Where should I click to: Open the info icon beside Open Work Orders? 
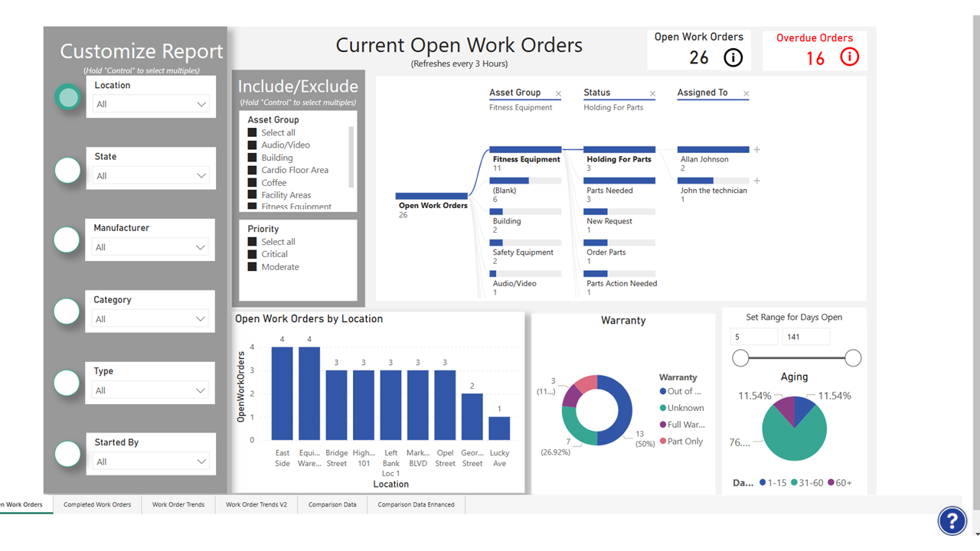pyautogui.click(x=733, y=57)
